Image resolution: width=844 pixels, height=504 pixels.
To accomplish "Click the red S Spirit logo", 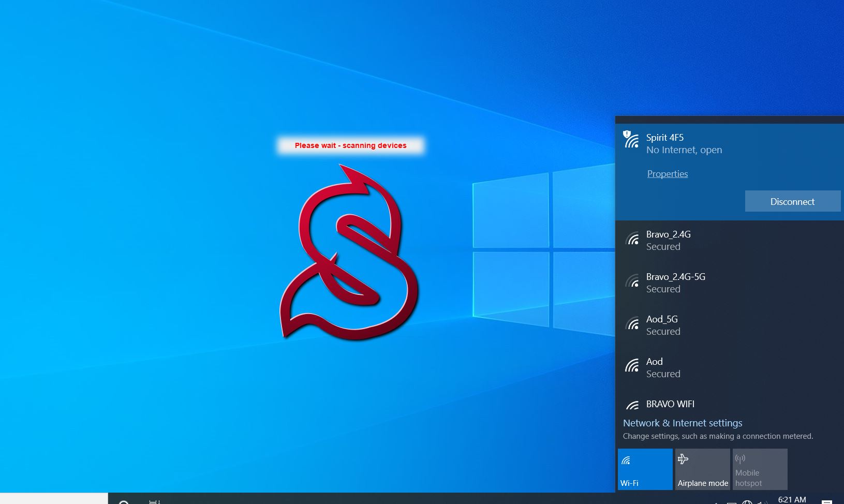I will (349, 254).
